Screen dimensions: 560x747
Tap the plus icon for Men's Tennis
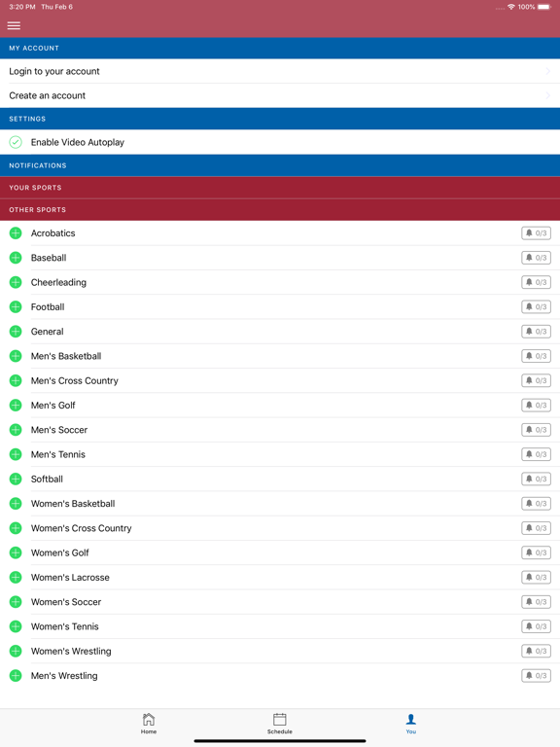[16, 454]
